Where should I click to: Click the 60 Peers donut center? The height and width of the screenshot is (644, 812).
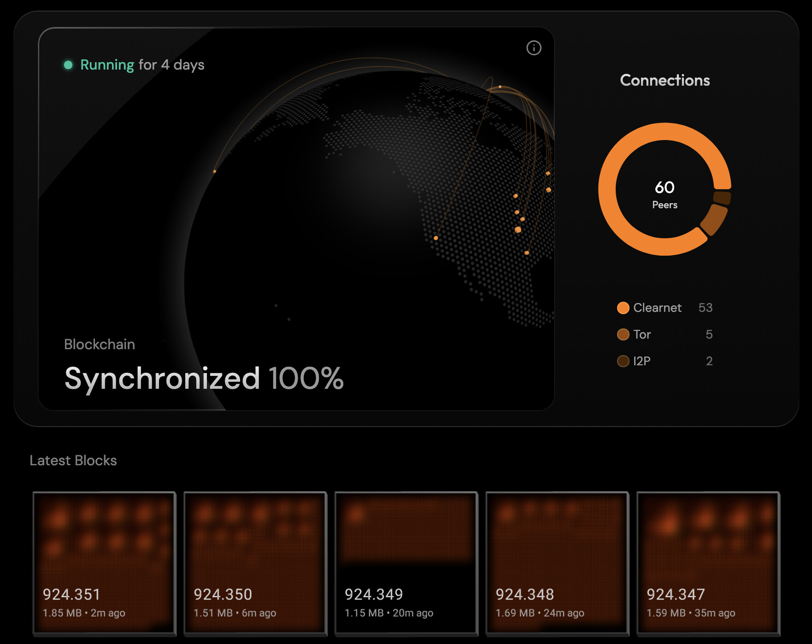(665, 193)
